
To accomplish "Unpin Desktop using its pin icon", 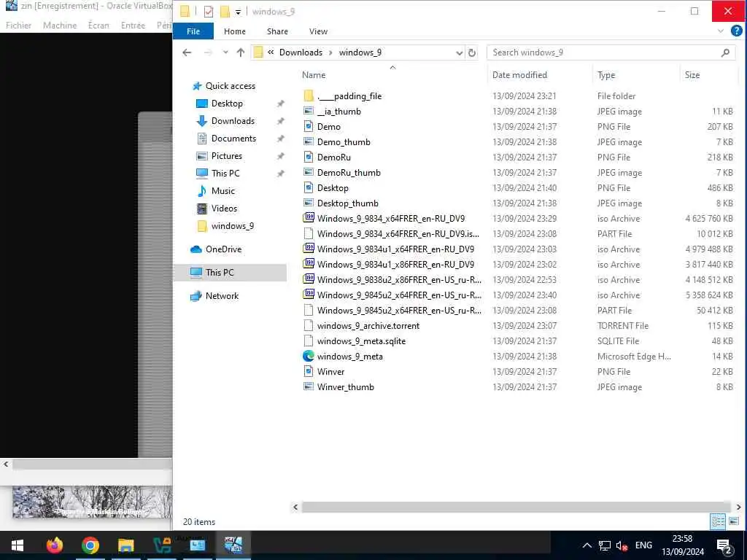I will pos(281,104).
